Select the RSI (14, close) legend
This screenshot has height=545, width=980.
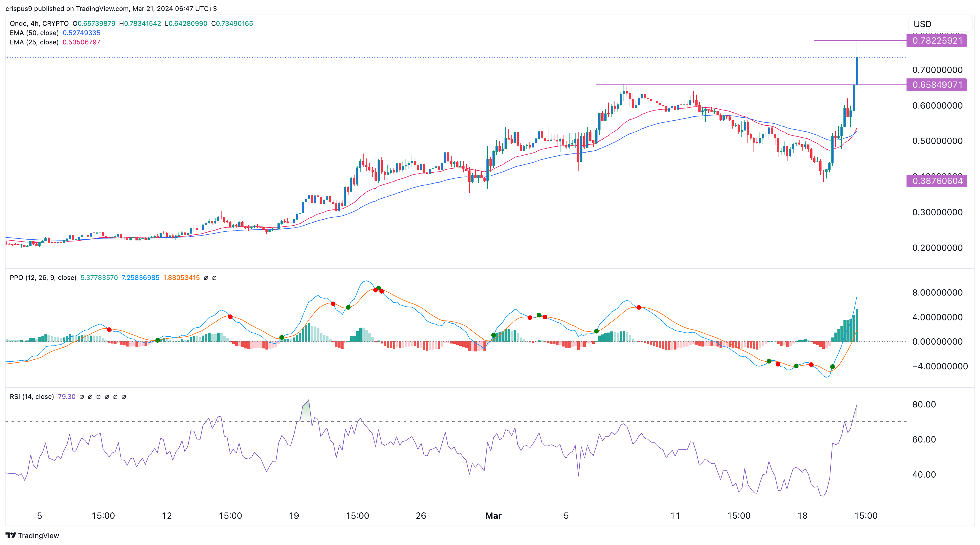click(x=32, y=397)
